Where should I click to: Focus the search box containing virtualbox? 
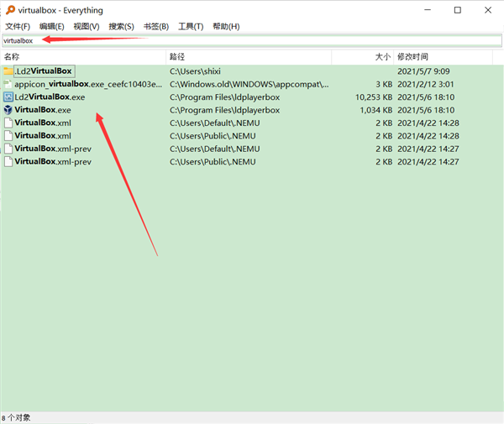252,40
